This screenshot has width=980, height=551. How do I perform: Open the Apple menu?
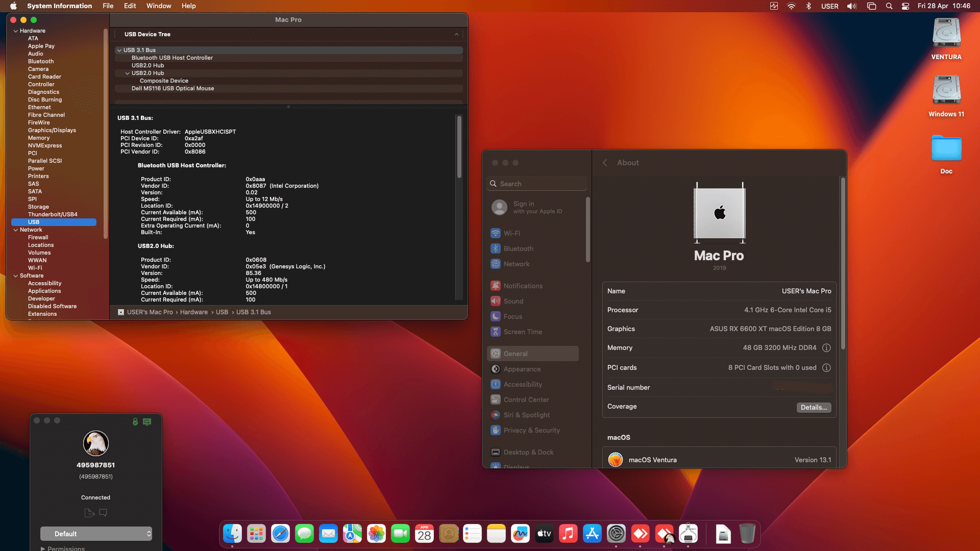[x=14, y=6]
